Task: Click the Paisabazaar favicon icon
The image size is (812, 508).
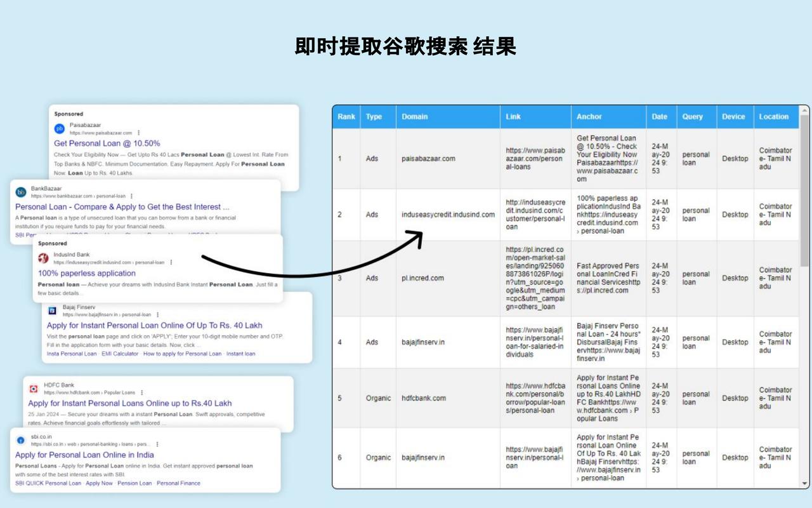Action: [59, 130]
